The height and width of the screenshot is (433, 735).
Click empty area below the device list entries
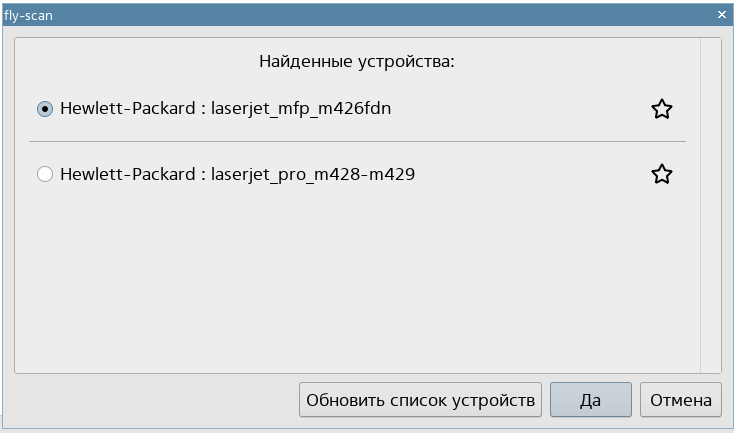click(357, 280)
